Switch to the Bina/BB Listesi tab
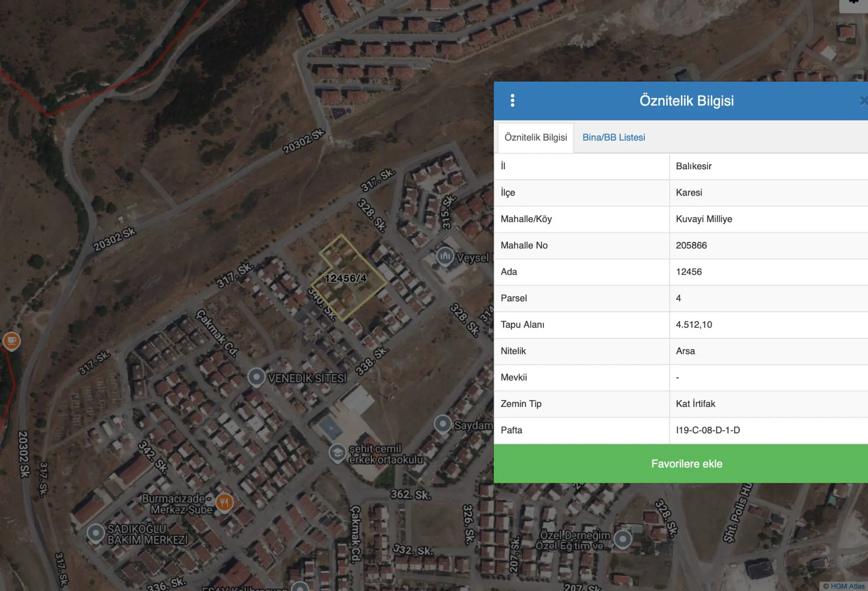Viewport: 868px width, 591px height. pos(614,137)
